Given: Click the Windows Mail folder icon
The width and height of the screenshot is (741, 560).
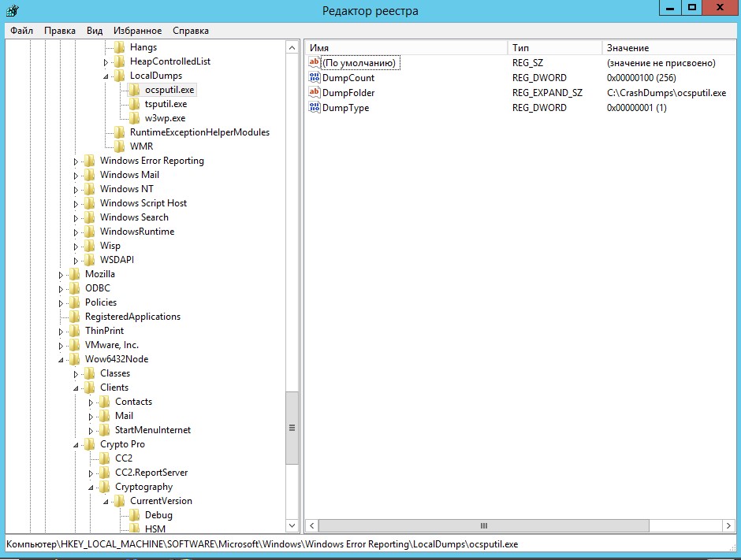Looking at the screenshot, I should click(90, 175).
